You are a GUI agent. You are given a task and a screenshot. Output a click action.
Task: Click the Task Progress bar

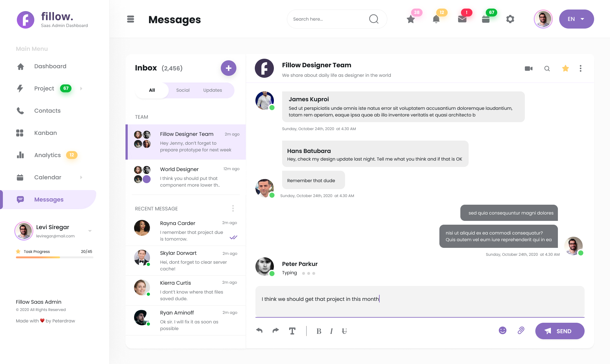[55, 257]
